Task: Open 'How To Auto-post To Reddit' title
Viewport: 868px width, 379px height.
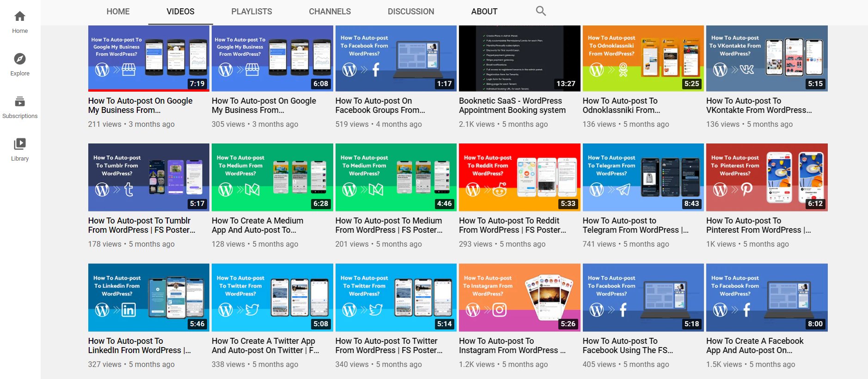Action: click(x=513, y=225)
